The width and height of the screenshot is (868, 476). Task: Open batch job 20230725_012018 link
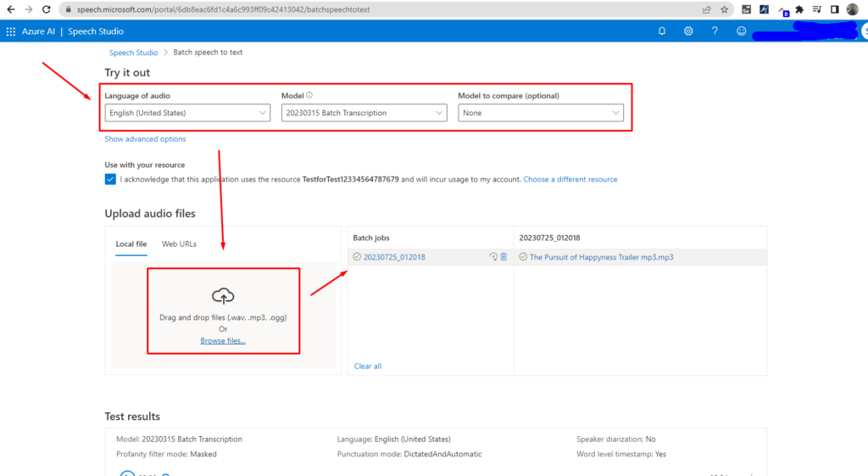394,256
